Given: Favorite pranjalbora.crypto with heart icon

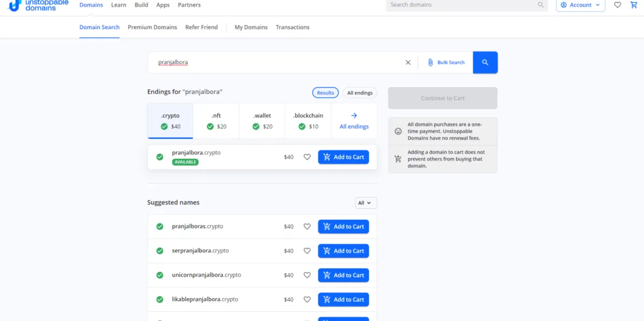Looking at the screenshot, I should pyautogui.click(x=307, y=157).
